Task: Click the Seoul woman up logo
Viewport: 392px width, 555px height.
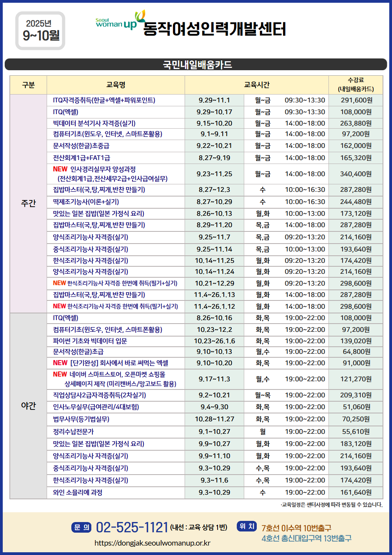Action: tap(120, 20)
